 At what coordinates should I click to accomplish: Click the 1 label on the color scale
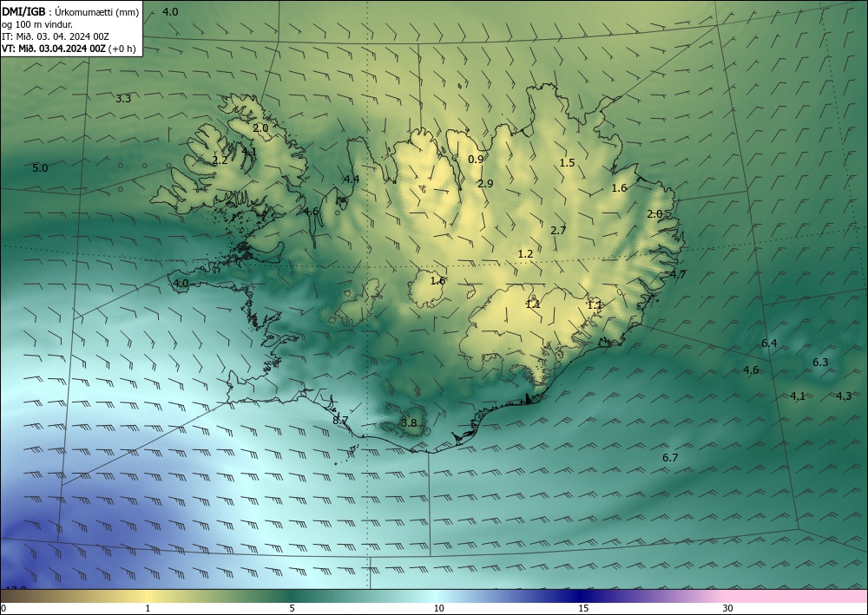pyautogui.click(x=148, y=609)
